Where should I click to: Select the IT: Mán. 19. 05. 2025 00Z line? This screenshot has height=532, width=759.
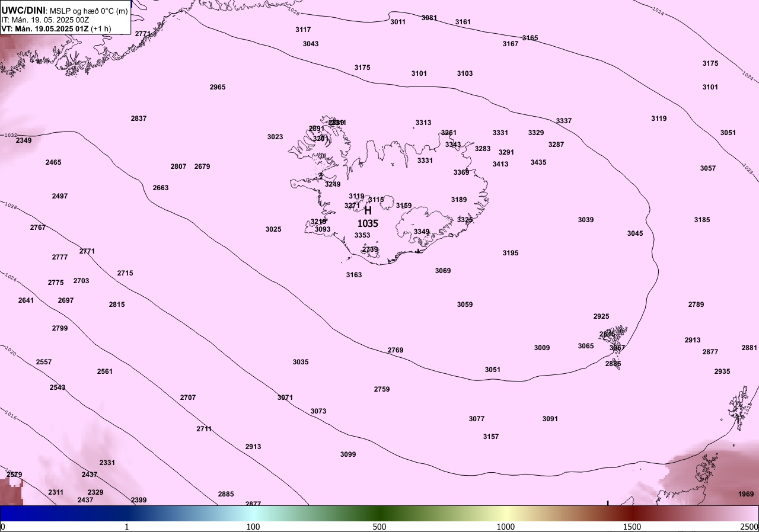click(x=45, y=20)
